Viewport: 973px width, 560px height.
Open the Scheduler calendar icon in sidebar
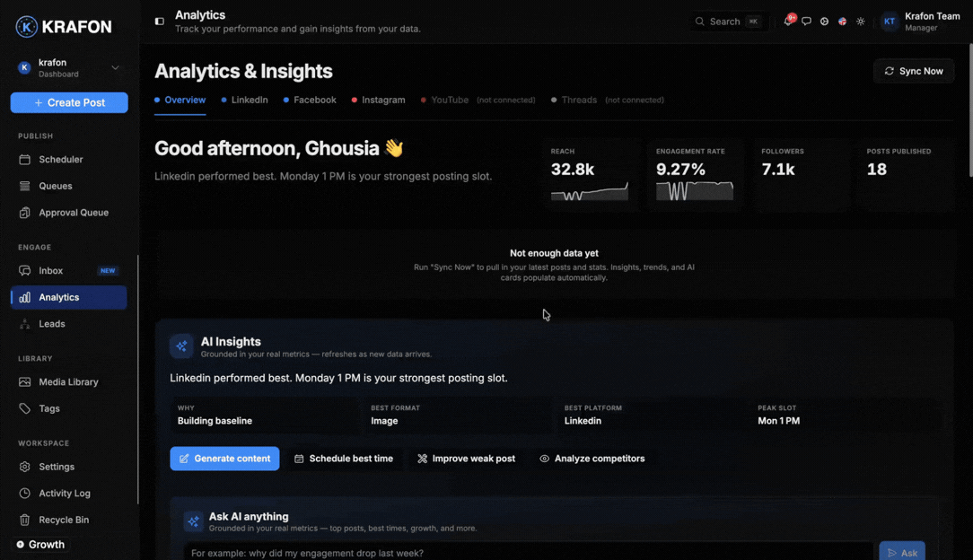(25, 160)
